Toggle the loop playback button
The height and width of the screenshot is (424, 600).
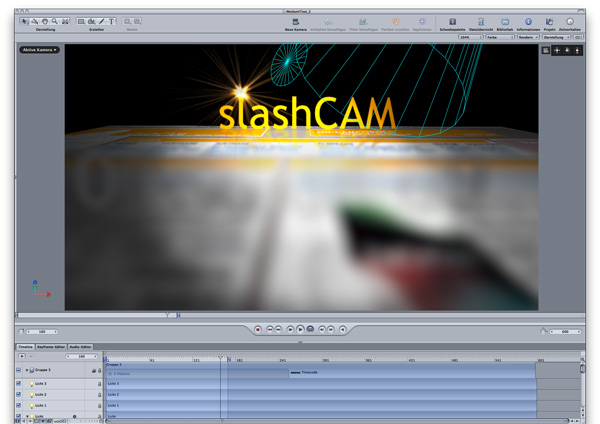pos(310,329)
